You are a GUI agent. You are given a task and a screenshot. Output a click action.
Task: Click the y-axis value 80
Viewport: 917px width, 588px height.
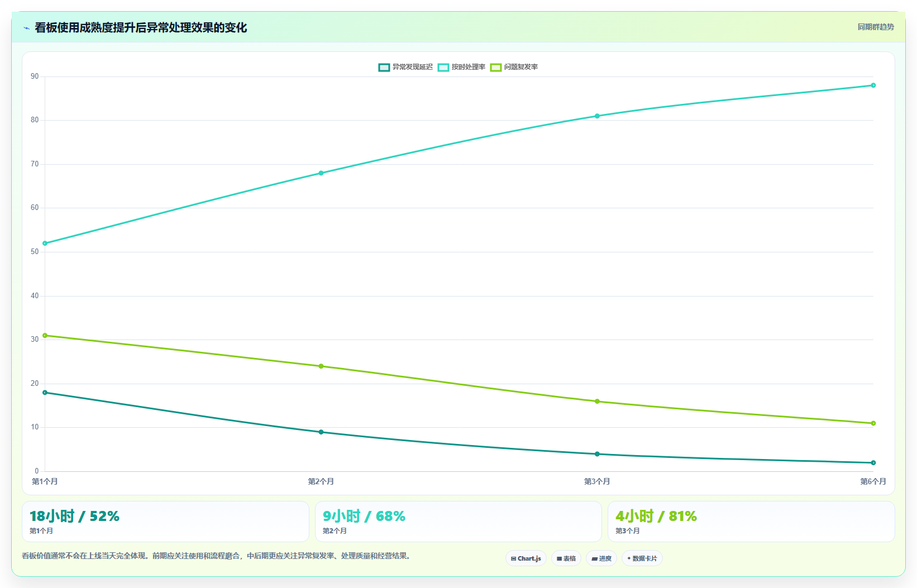(35, 120)
